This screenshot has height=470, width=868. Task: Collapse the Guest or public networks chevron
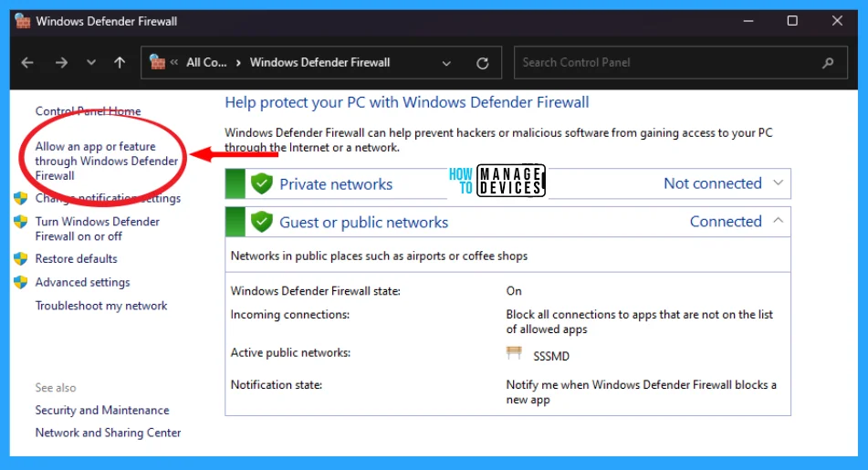tap(779, 220)
